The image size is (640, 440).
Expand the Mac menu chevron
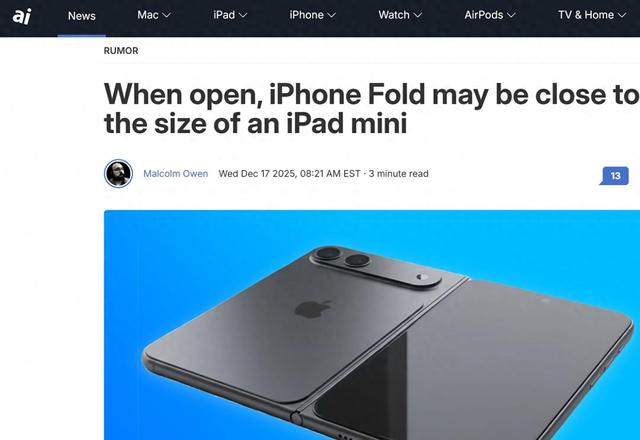(x=167, y=16)
